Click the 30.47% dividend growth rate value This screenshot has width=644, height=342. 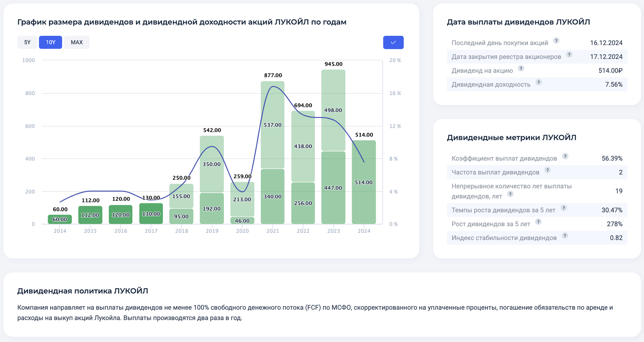coord(612,210)
